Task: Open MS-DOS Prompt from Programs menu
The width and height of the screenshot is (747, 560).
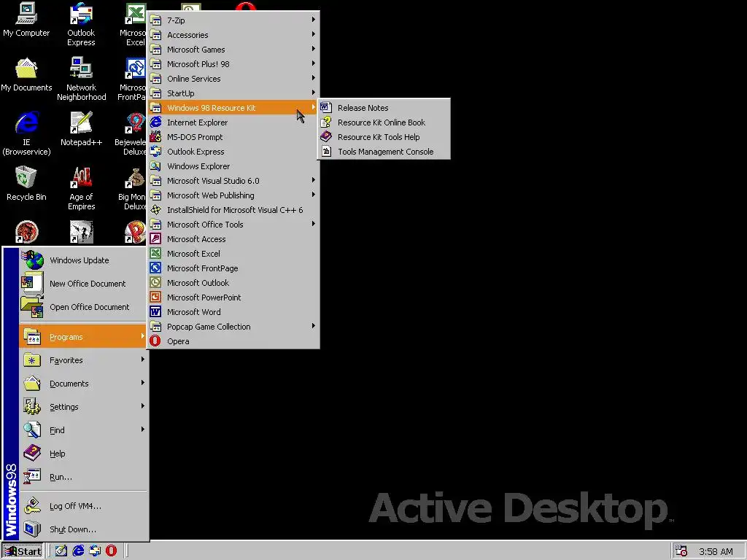Action: point(233,137)
